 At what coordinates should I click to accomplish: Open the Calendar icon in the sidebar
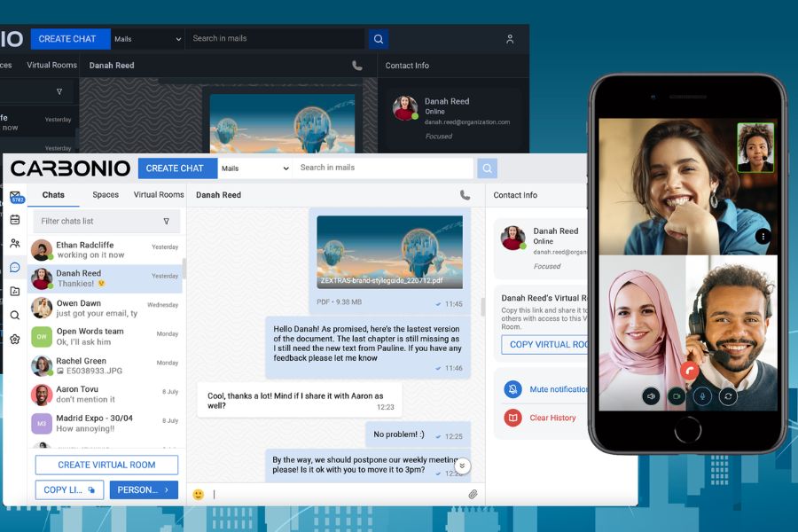pos(15,219)
